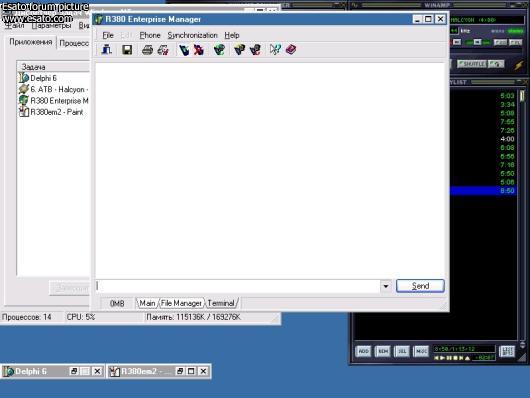Click the printer icon in toolbar

click(x=147, y=50)
